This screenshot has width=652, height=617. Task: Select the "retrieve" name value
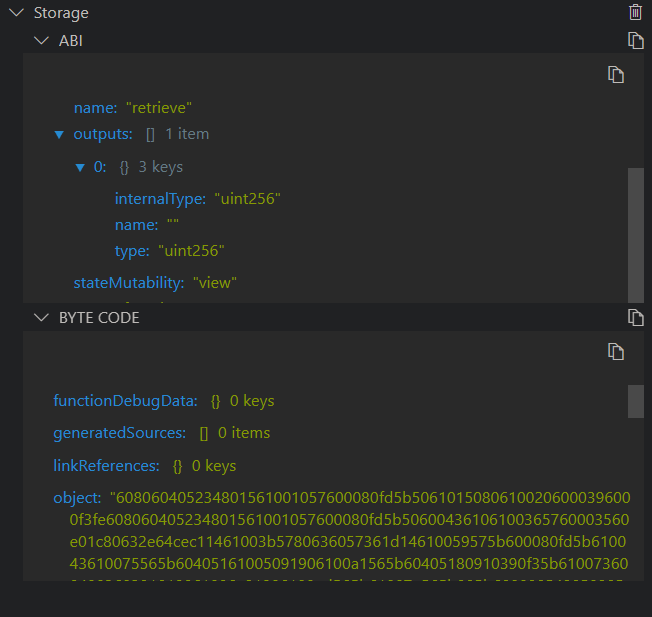[159, 107]
